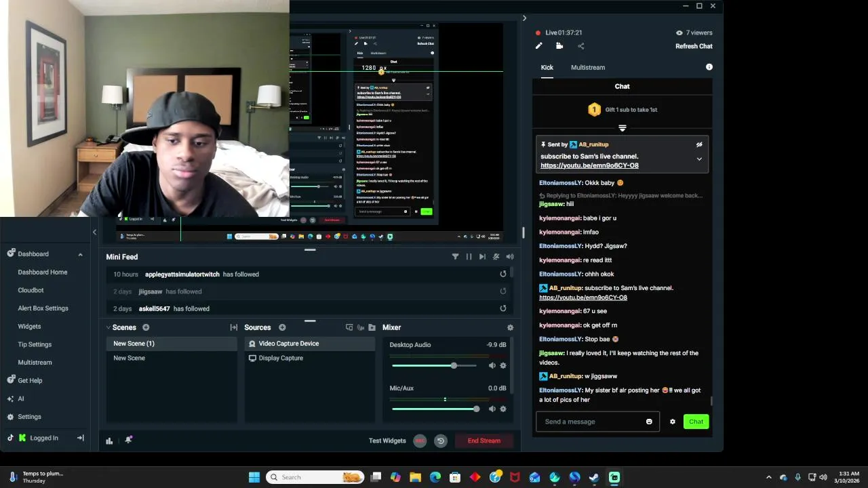Click the red End Stream button
The image size is (868, 488).
(x=484, y=441)
